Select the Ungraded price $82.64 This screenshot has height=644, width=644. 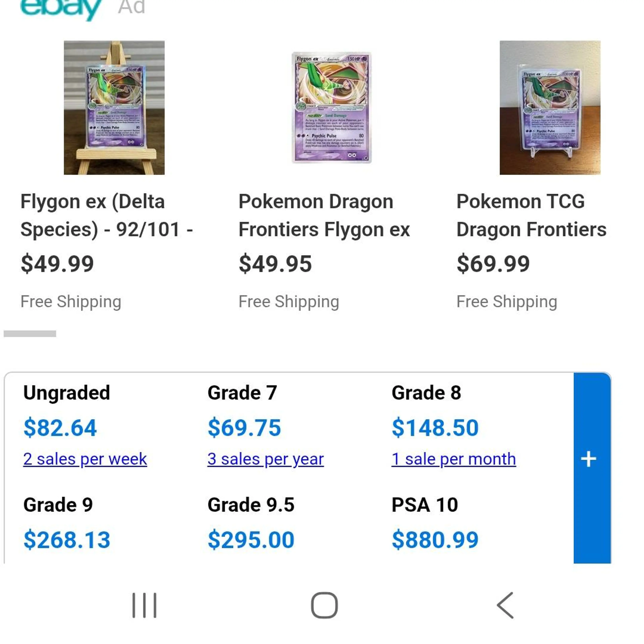[x=60, y=428]
